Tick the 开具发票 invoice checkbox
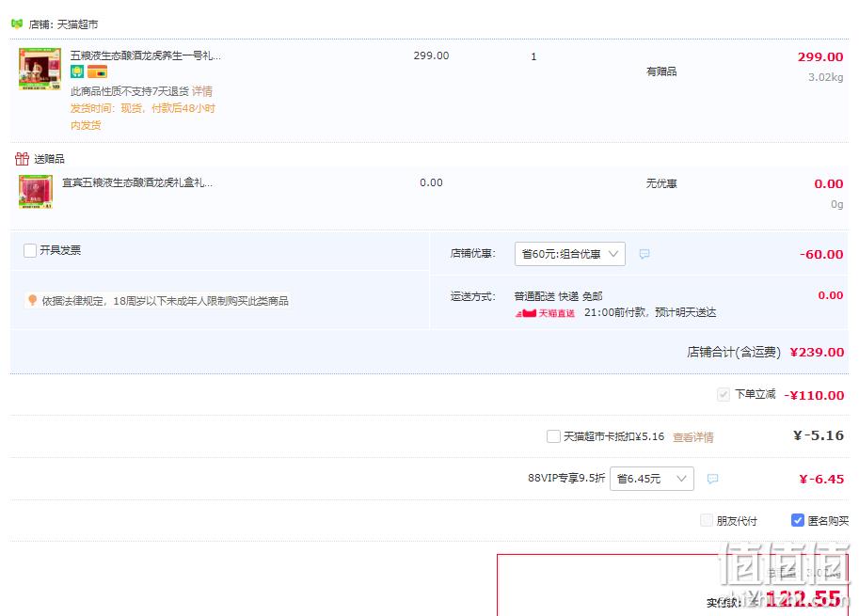 tap(30, 250)
